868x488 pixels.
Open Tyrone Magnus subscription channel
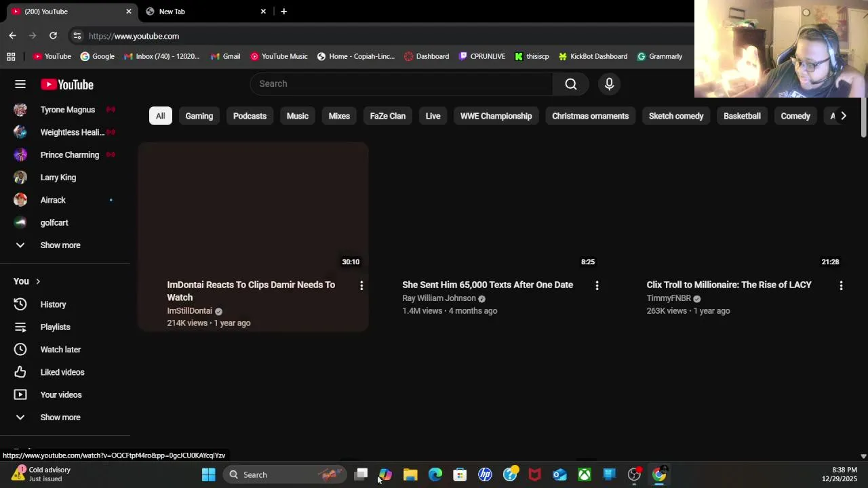tap(65, 110)
